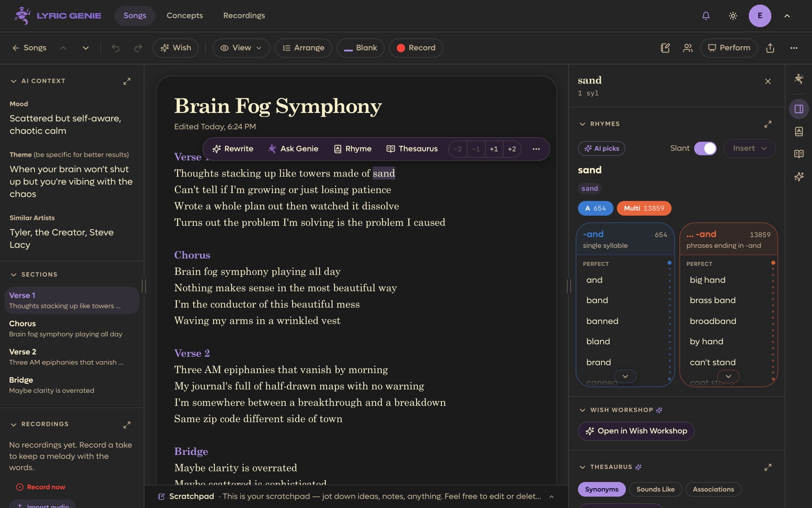The height and width of the screenshot is (508, 812).
Task: Open the sparkle wish icon in right rail
Action: pos(799,177)
